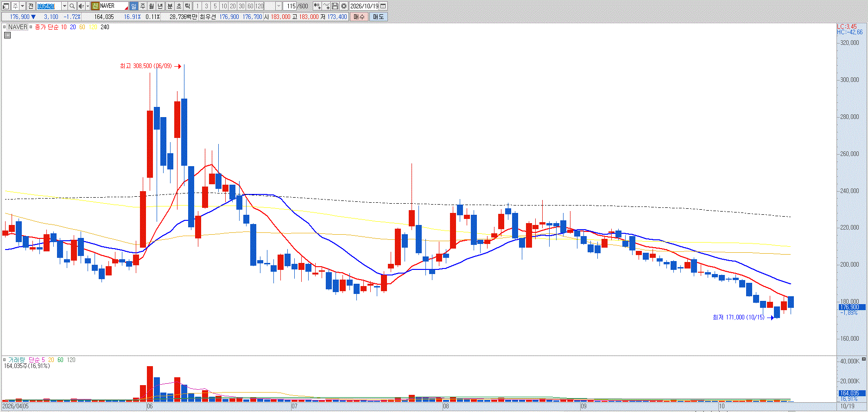Viewport: 868px width, 412px height.
Task: Choose the 10 interval preset
Action: click(224, 6)
